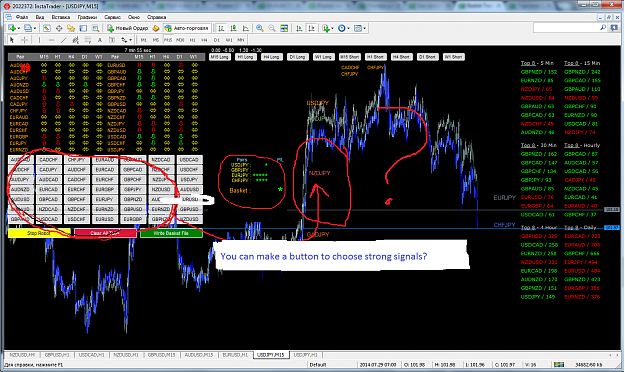The width and height of the screenshot is (625, 372).
Task: Switch to the NZDUSD,H4 chart tab
Action: [22, 355]
